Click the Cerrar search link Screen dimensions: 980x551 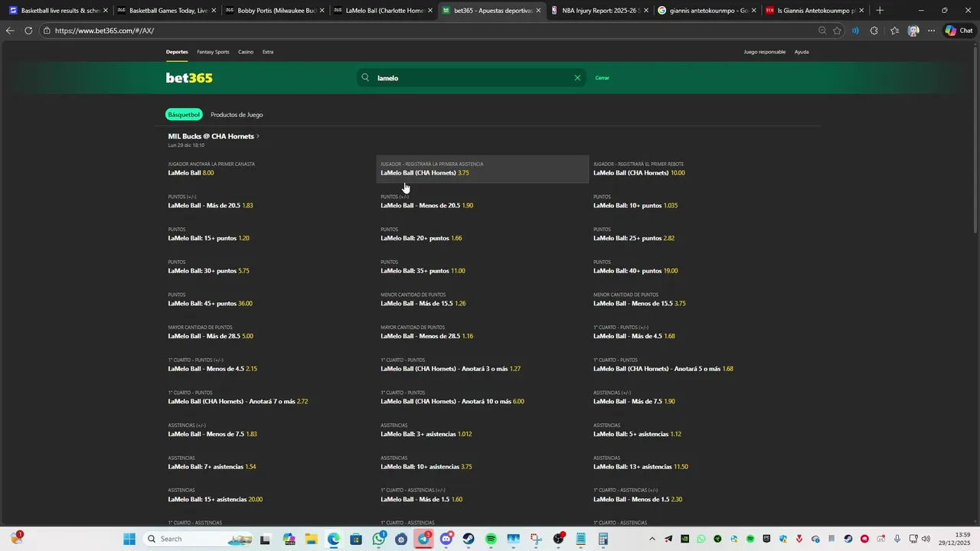tap(603, 78)
